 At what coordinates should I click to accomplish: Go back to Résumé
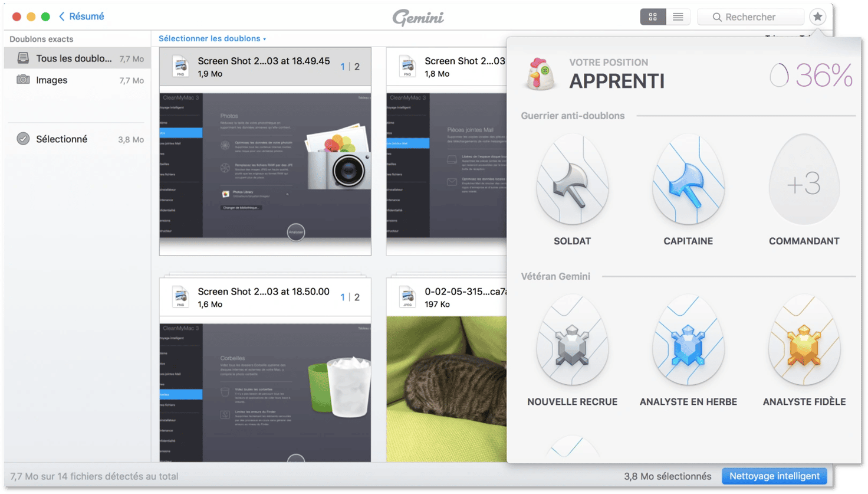tap(81, 17)
